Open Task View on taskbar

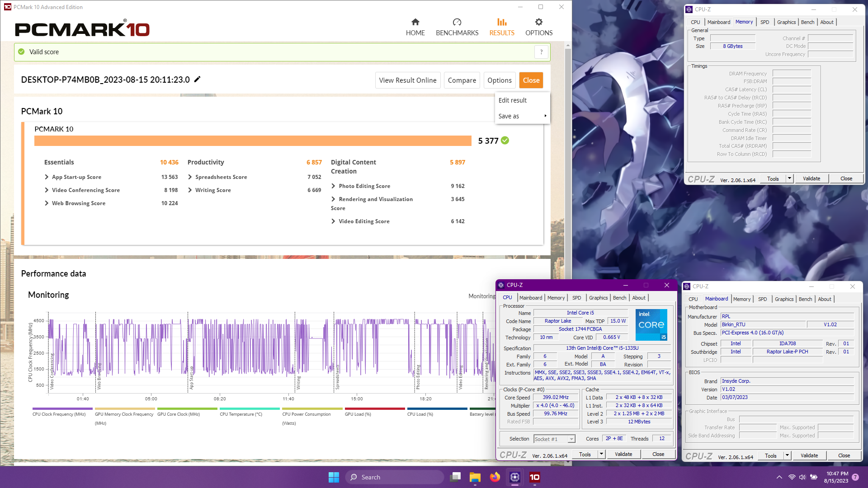tap(455, 477)
